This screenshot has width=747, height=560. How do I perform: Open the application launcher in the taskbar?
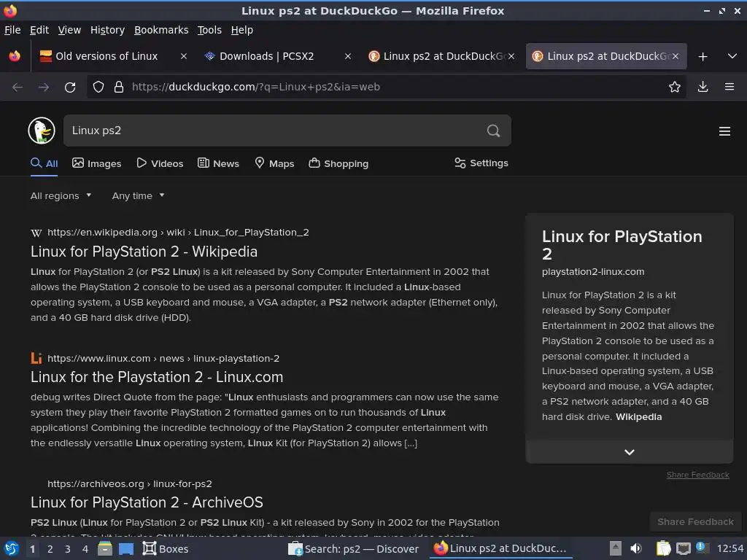click(x=11, y=548)
